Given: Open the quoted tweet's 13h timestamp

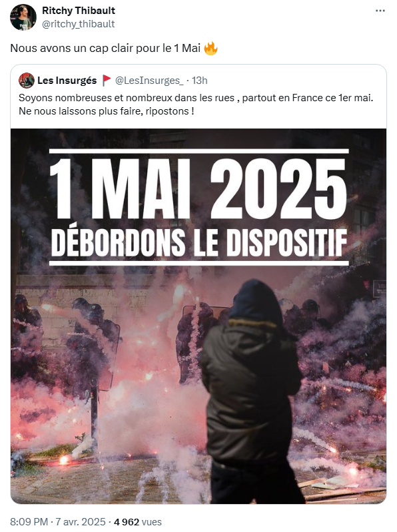Looking at the screenshot, I should (200, 81).
